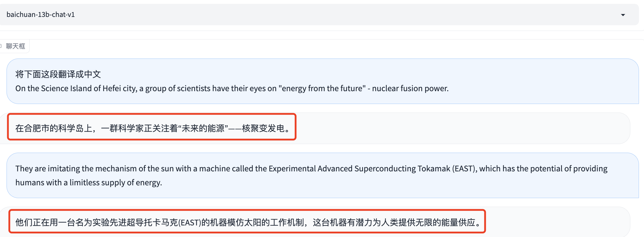Click empty space right of the first bot reply bubble
644x237 pixels.
point(461,128)
